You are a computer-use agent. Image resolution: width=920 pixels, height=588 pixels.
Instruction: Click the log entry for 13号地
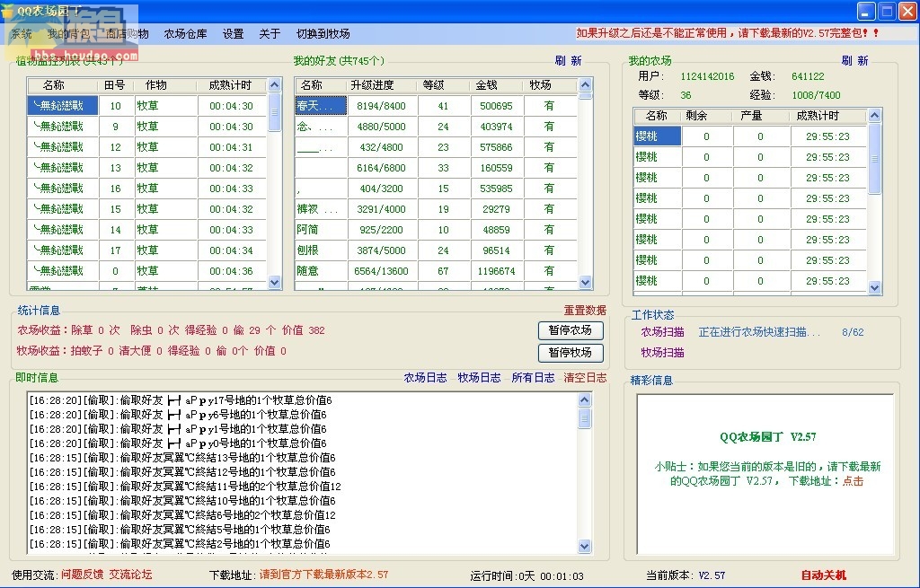tap(182, 457)
